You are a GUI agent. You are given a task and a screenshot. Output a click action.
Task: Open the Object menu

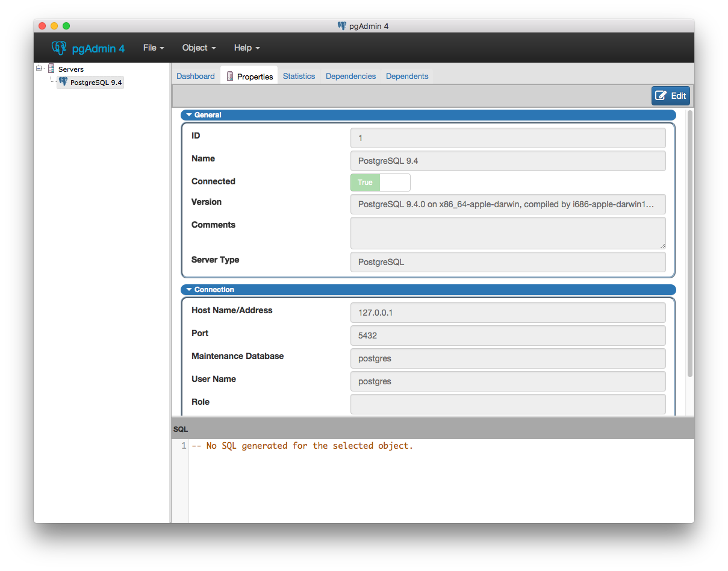(x=199, y=48)
